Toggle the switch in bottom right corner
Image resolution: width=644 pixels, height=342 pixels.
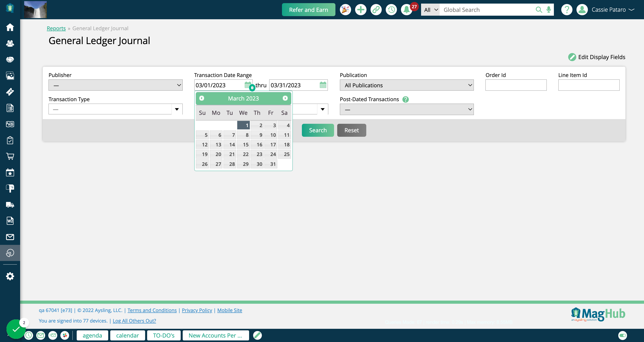[623, 335]
